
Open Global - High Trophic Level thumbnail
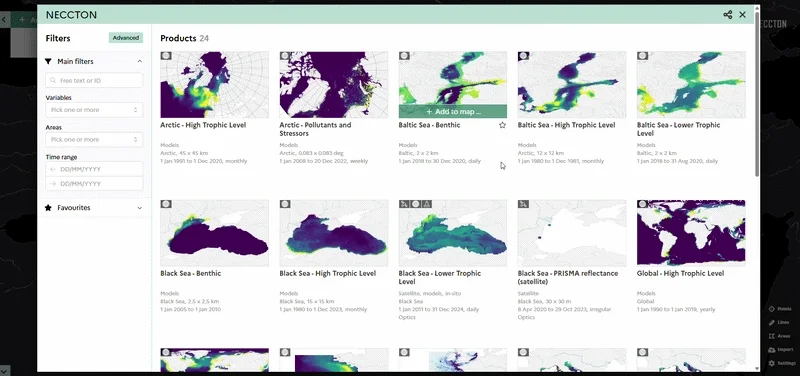point(691,233)
